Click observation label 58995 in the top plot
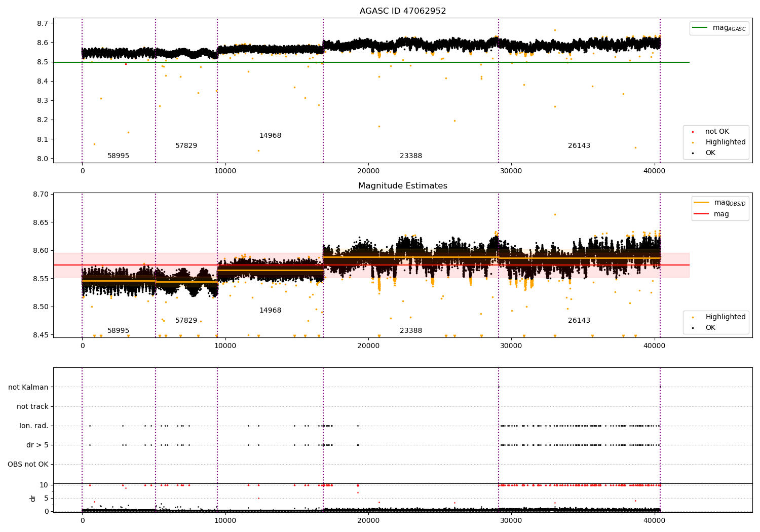 coord(118,156)
